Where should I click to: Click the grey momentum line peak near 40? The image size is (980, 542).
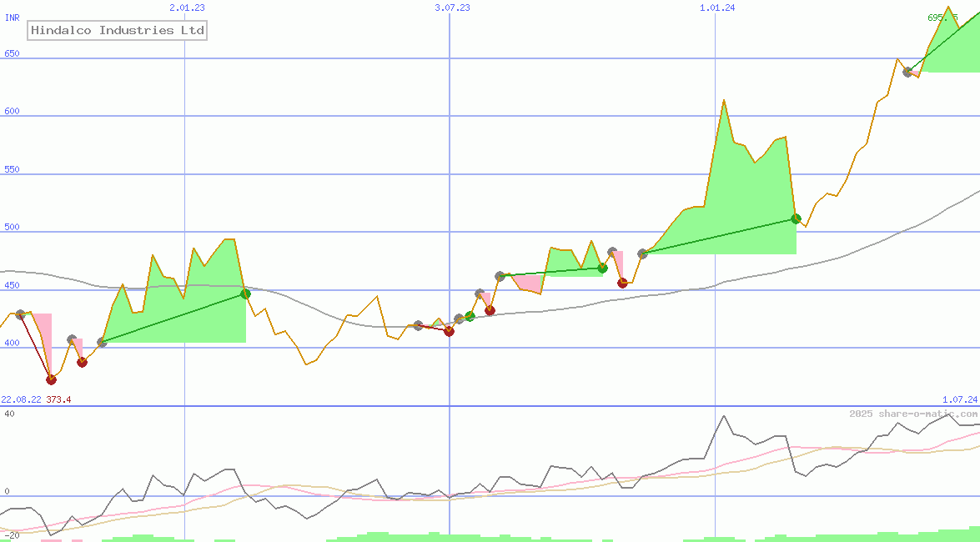(x=724, y=416)
